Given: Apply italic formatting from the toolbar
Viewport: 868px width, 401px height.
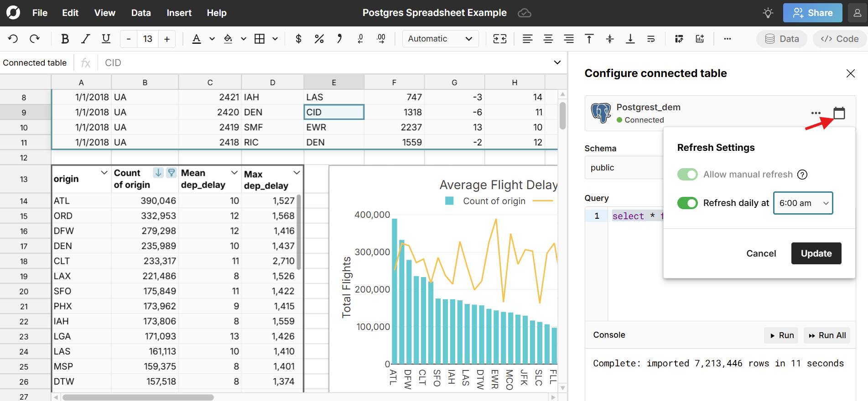Looking at the screenshot, I should (x=85, y=39).
